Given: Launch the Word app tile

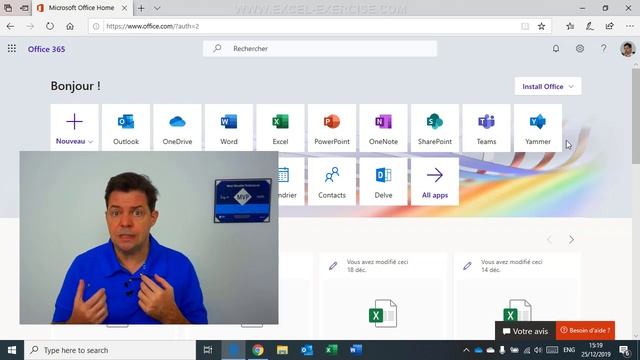Looking at the screenshot, I should point(229,128).
